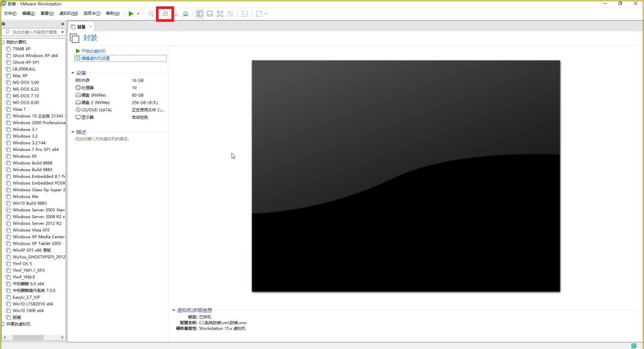Close the 封装 tab

(x=91, y=26)
